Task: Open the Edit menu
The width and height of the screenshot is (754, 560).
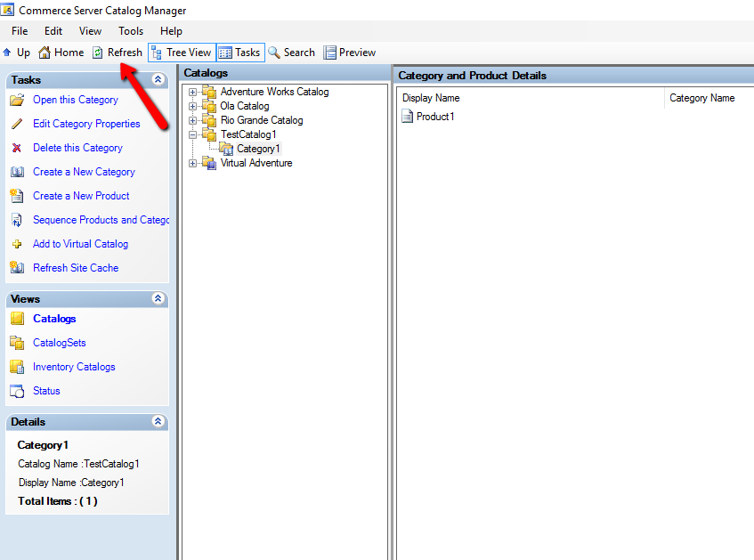Action: (x=53, y=31)
